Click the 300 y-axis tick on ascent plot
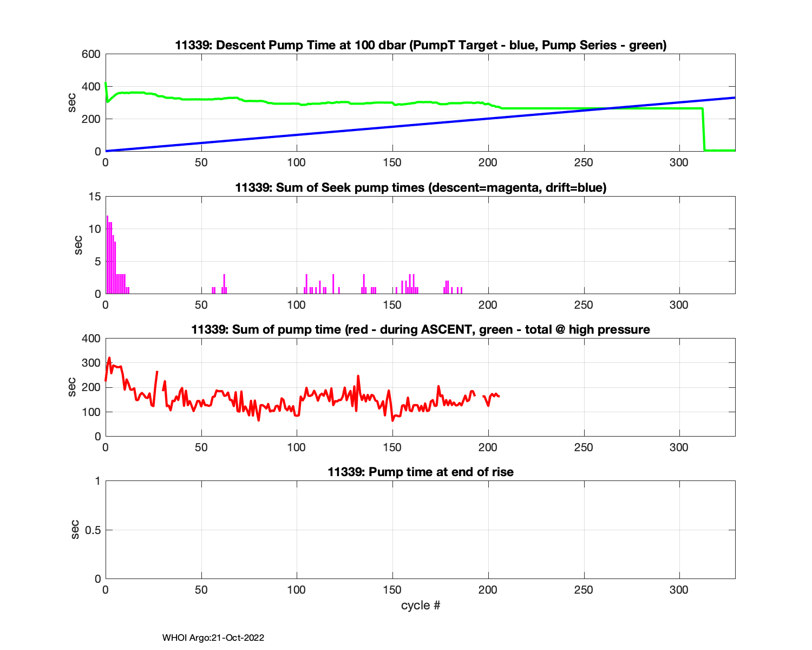 tap(91, 363)
